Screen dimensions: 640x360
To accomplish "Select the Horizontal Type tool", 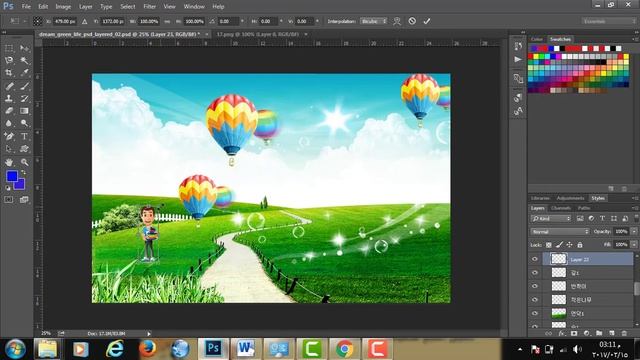I will (24, 136).
